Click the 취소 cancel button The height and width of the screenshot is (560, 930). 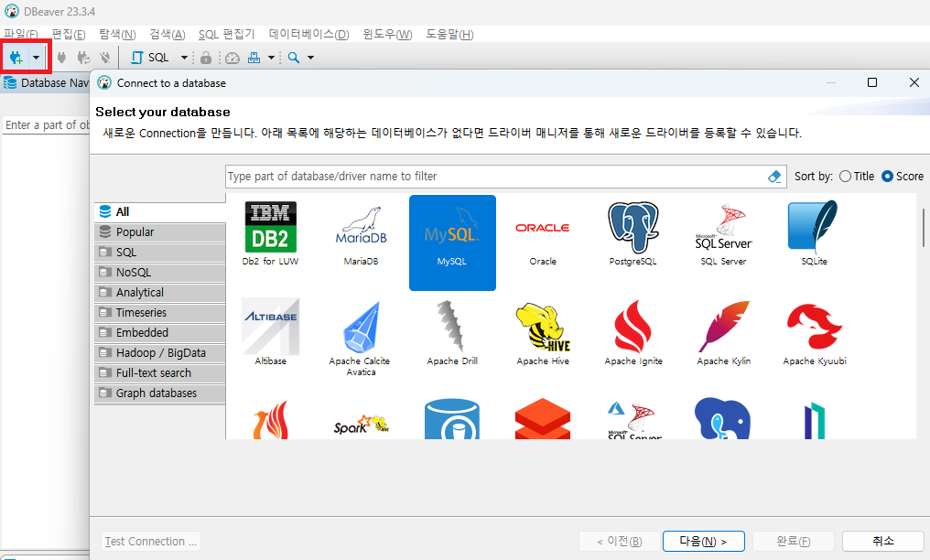point(883,541)
